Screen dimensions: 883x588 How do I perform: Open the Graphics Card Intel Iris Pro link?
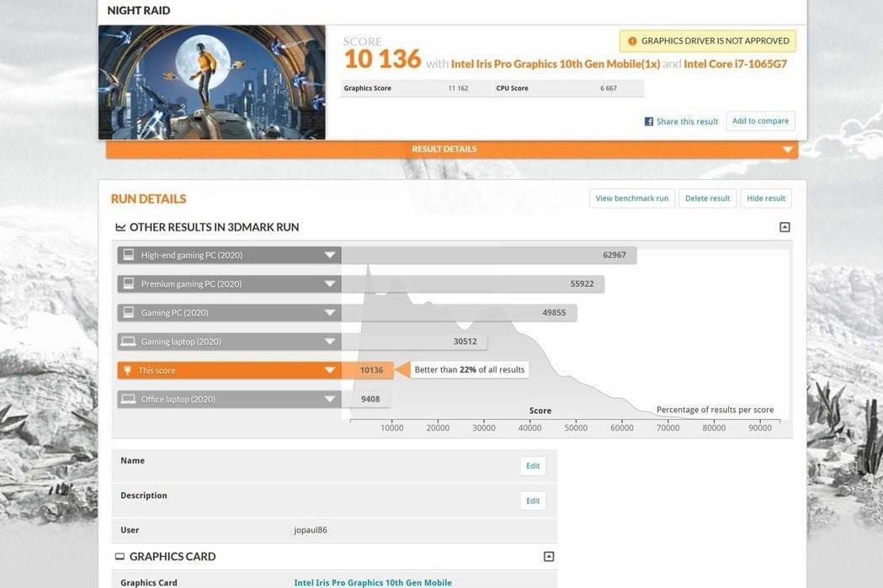click(x=373, y=582)
